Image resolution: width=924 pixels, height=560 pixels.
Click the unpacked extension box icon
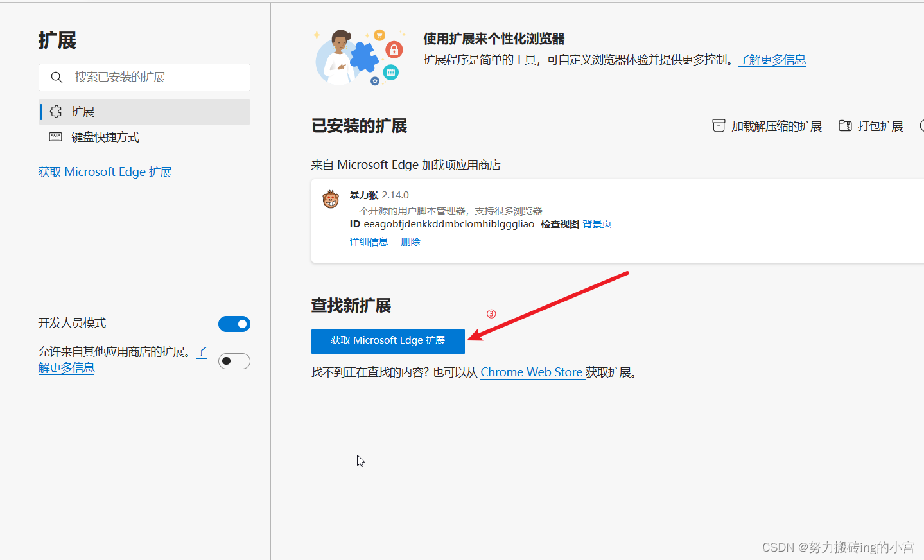pyautogui.click(x=719, y=126)
